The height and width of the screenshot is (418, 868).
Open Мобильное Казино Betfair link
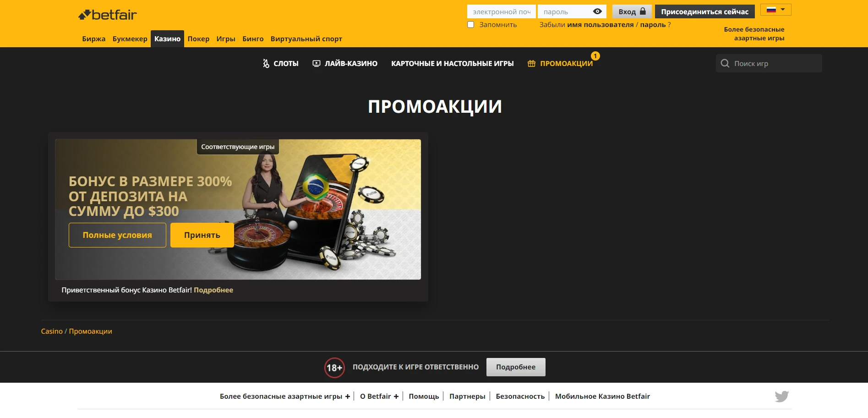(602, 396)
